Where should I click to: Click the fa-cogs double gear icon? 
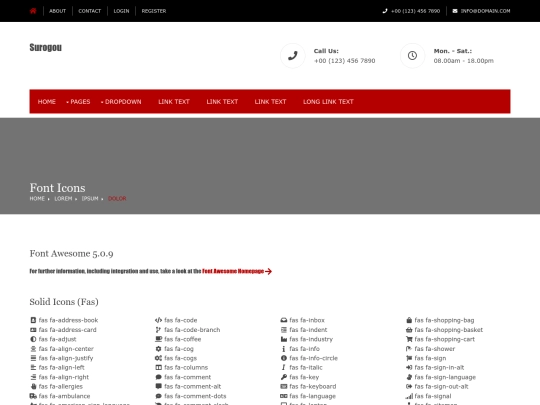pos(158,358)
